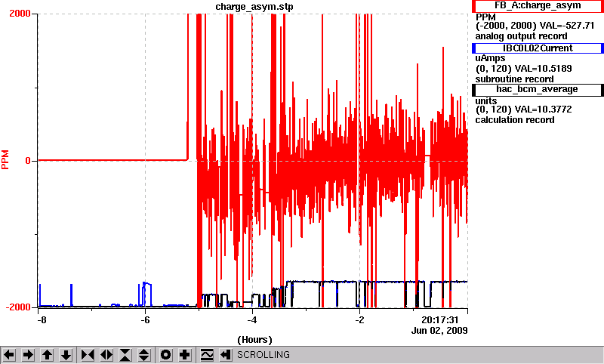Select the IBC0L02Current curve legend

[x=538, y=48]
